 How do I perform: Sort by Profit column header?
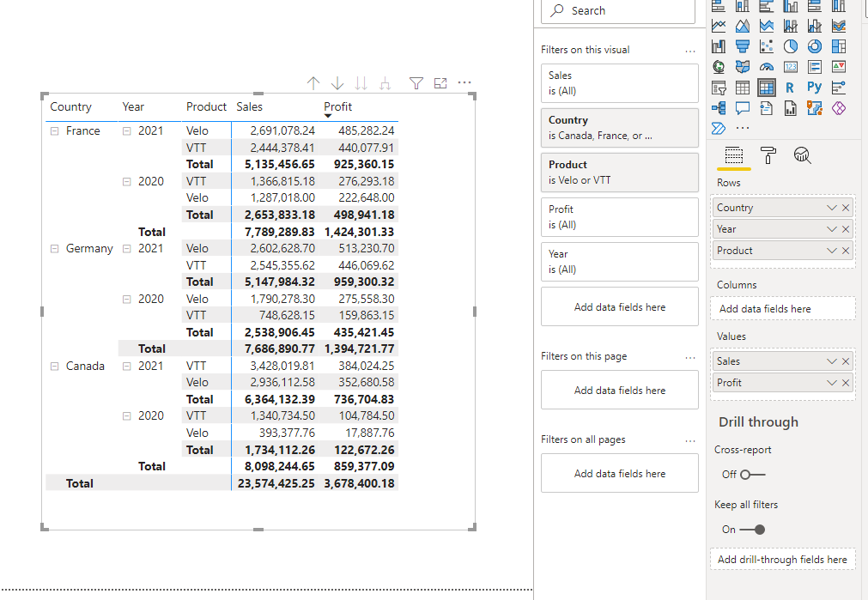coord(337,106)
